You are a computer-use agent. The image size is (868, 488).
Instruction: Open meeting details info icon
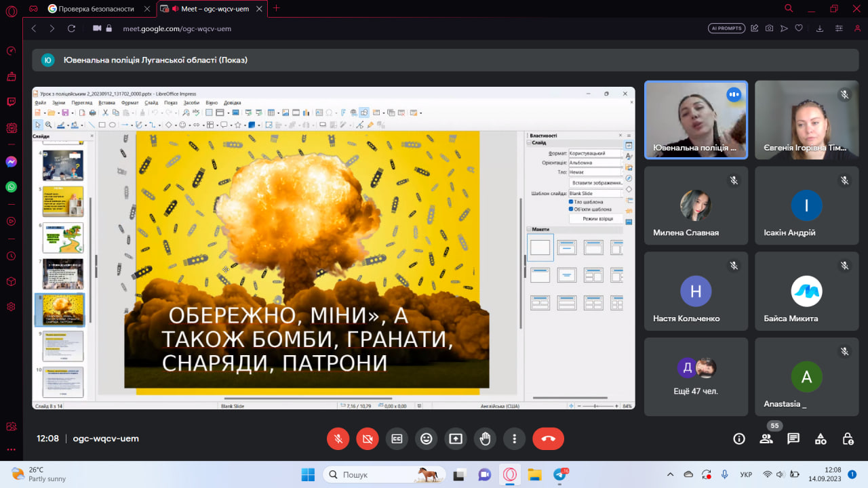click(x=739, y=439)
